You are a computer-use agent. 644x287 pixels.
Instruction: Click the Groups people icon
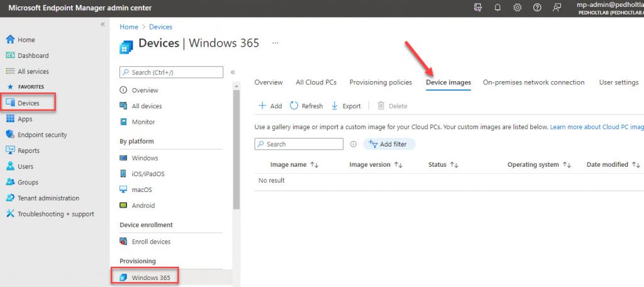10,182
